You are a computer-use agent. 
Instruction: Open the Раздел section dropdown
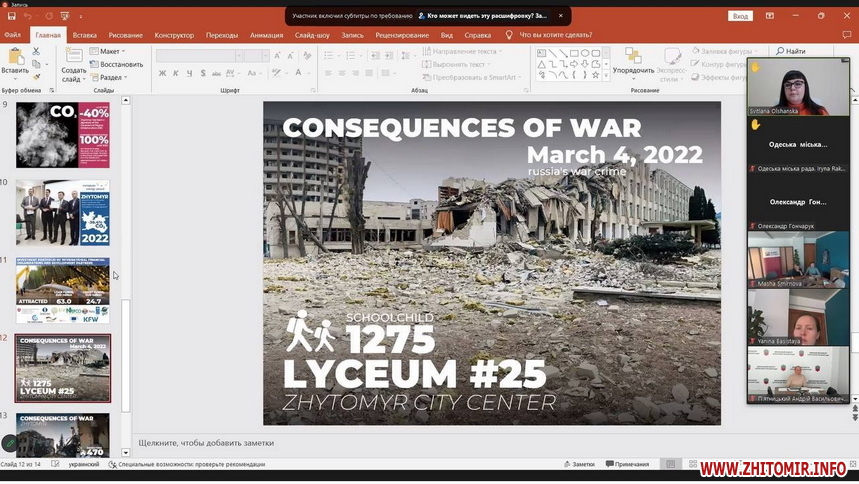point(112,77)
